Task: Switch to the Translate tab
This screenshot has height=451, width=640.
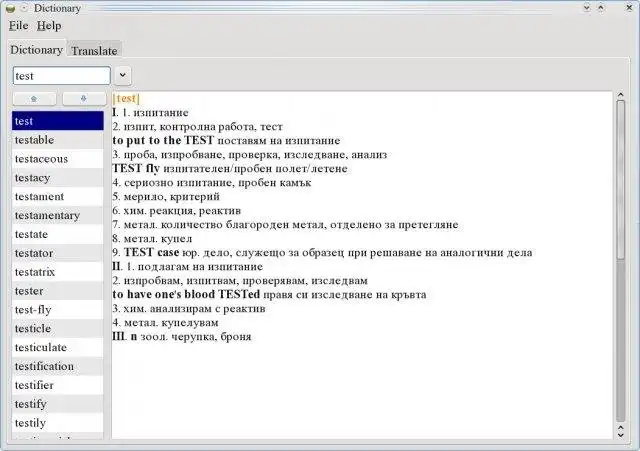Action: [x=94, y=51]
